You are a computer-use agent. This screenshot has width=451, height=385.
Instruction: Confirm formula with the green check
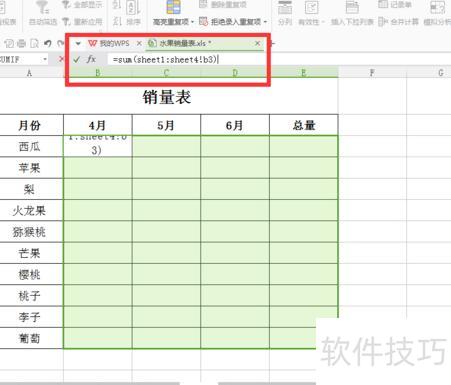click(77, 59)
